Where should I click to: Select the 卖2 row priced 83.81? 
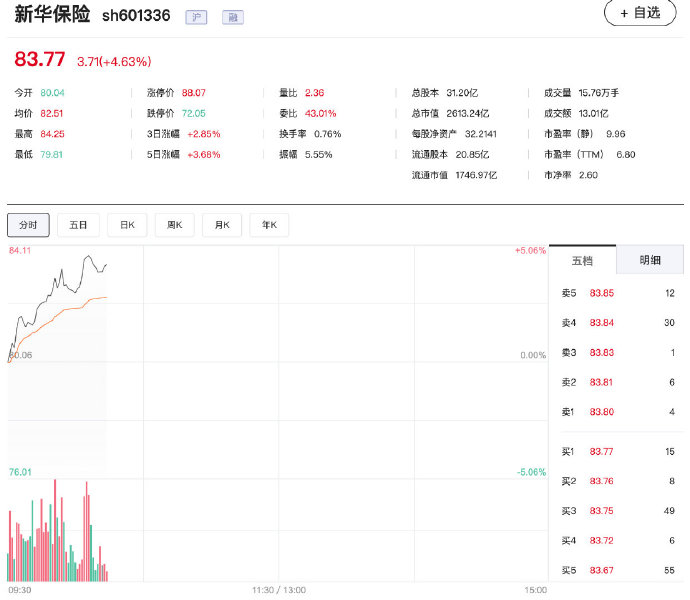[618, 382]
